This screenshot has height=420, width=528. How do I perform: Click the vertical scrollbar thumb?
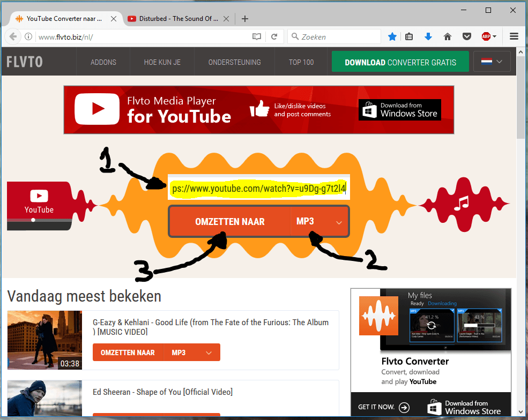click(x=520, y=97)
